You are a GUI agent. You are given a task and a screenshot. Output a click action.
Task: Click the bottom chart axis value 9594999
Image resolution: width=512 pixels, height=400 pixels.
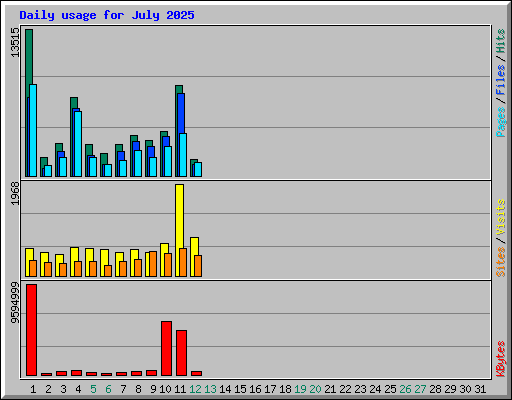[15, 303]
